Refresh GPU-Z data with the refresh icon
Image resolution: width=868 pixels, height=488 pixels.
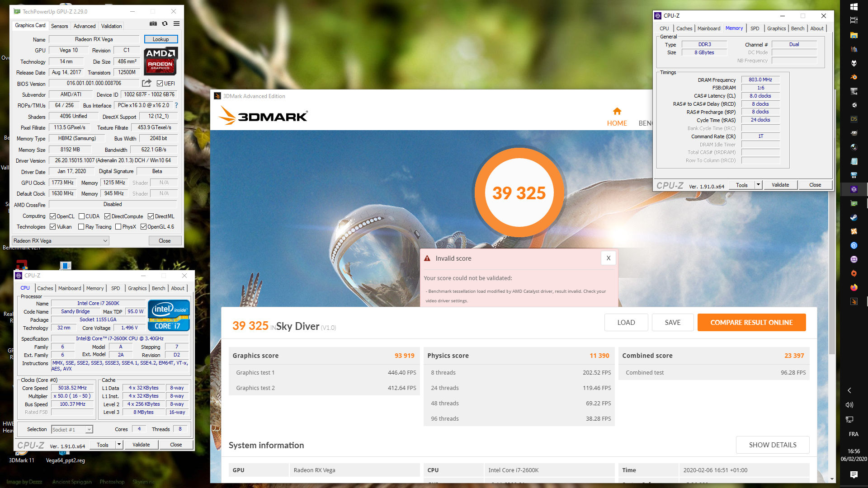(165, 23)
